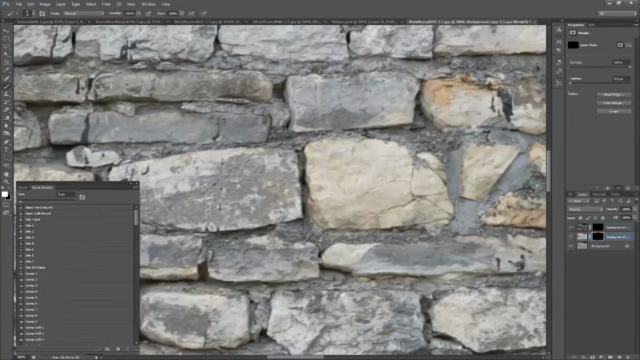This screenshot has height=360, width=640.
Task: Open the layer Fill dropdown arrow
Action: click(x=635, y=218)
